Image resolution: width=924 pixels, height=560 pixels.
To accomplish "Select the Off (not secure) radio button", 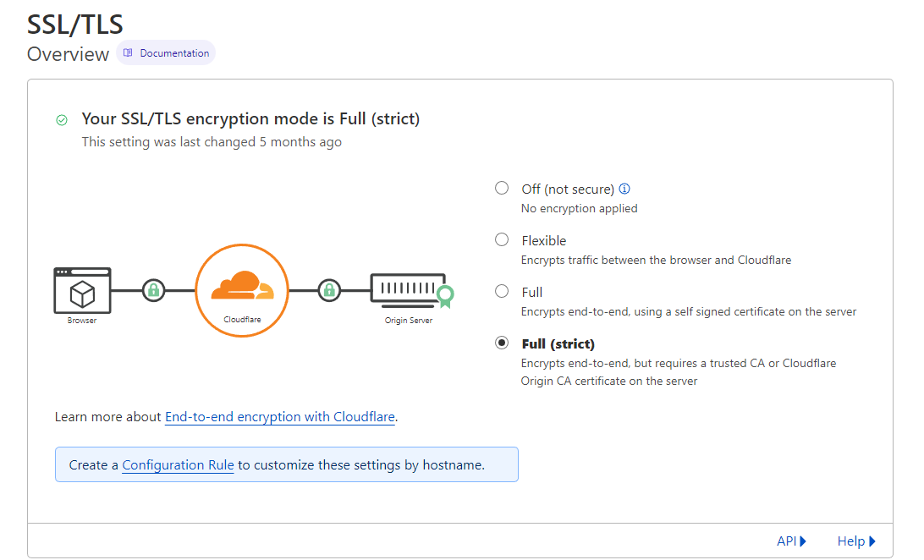I will click(502, 189).
